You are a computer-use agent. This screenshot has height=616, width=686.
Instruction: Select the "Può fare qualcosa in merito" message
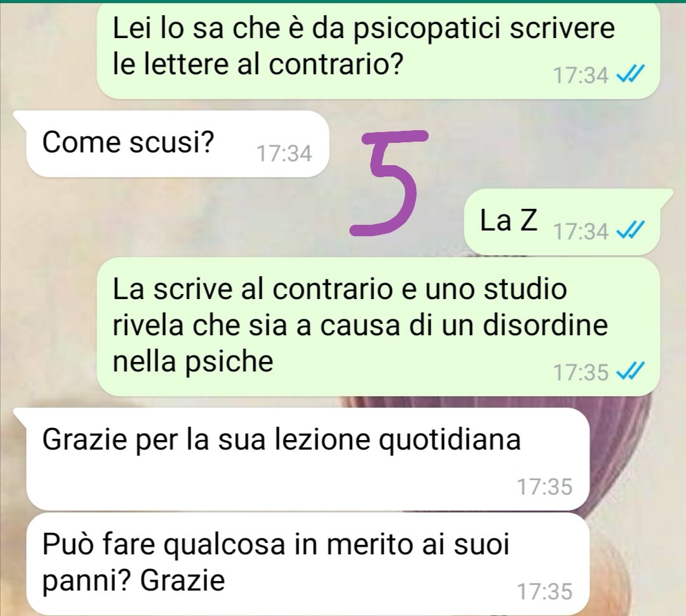[307, 565]
